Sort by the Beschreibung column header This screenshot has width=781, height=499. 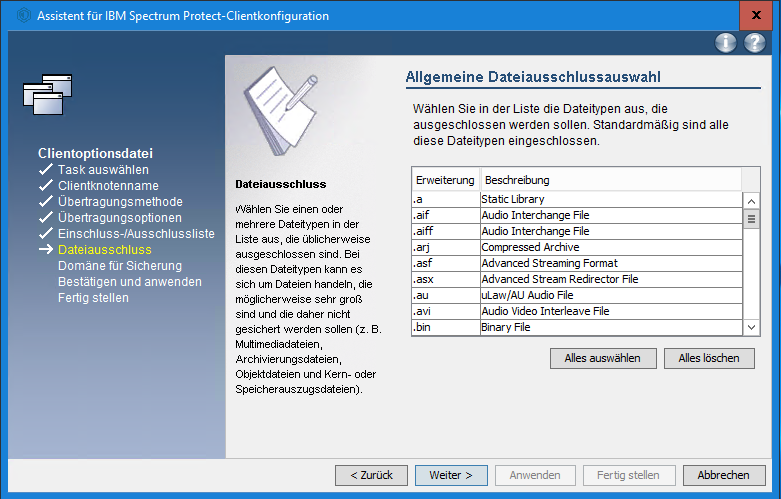[x=610, y=180]
